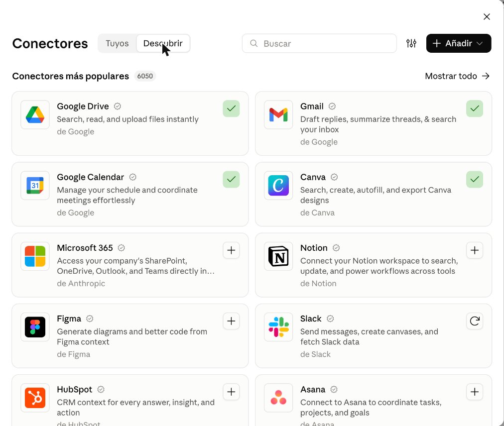The width and height of the screenshot is (504, 426).
Task: Open the HubSpot logo icon
Action: [35, 398]
